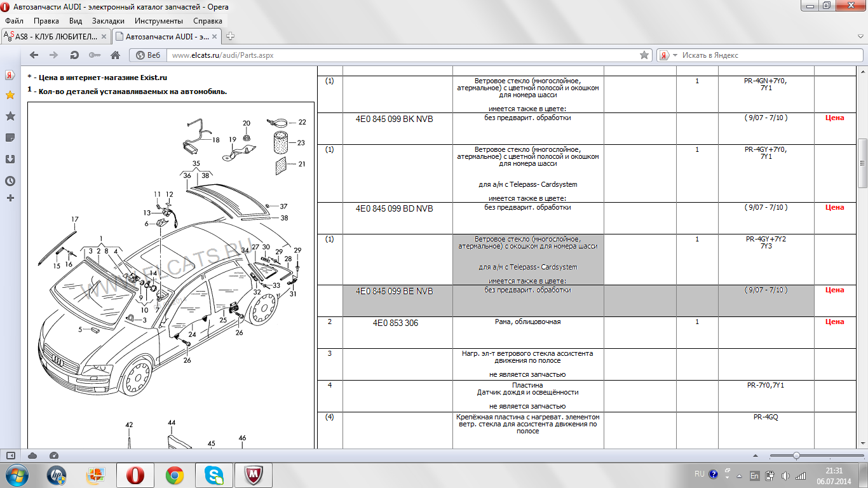Expand the Yandex search engine dropdown
This screenshot has height=488, width=868.
point(675,55)
